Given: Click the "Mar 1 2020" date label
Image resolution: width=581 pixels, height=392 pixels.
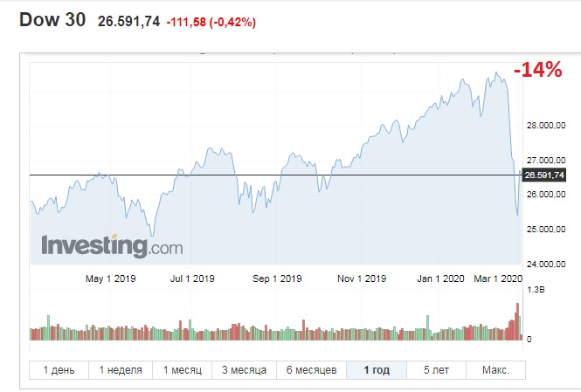Looking at the screenshot, I should point(498,279).
